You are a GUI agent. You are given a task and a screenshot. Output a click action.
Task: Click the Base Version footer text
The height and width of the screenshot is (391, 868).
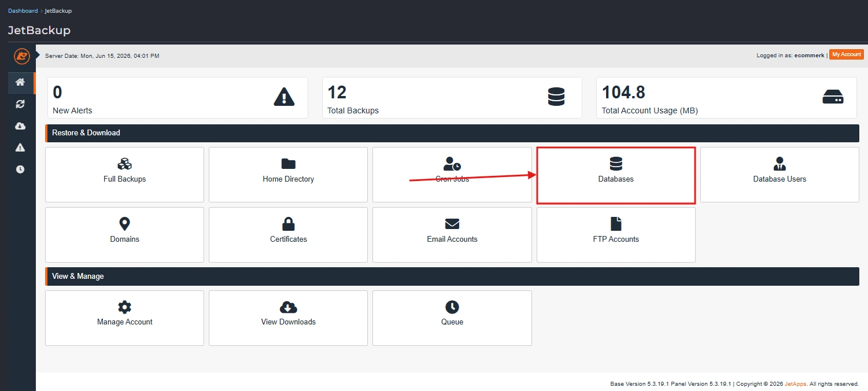(640, 384)
